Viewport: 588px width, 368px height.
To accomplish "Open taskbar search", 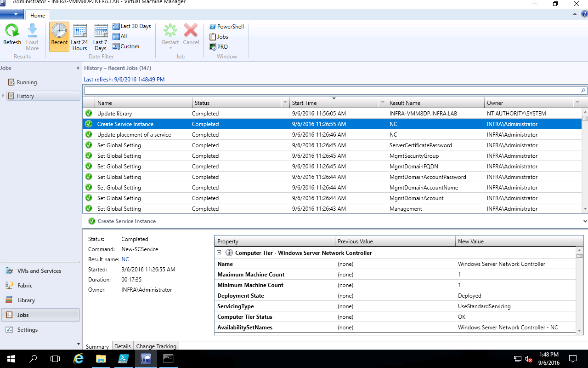I will [x=33, y=359].
